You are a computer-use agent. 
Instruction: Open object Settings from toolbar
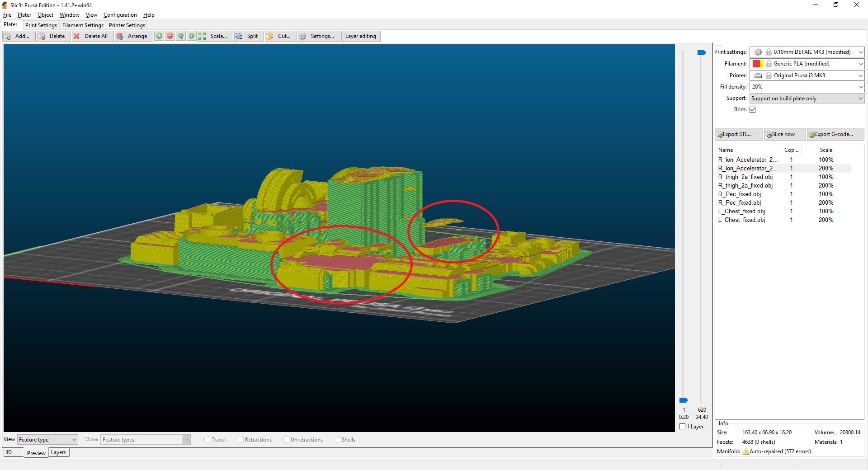[x=319, y=36]
